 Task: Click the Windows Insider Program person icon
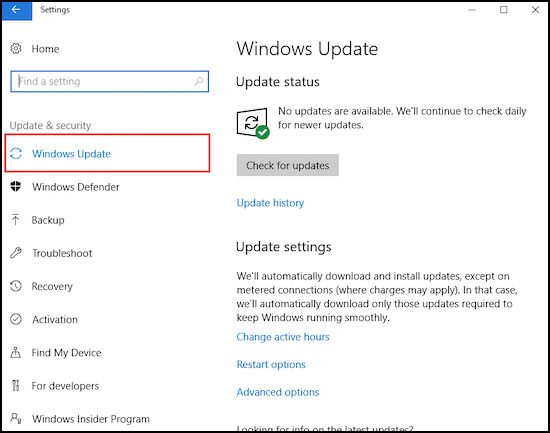coord(16,418)
